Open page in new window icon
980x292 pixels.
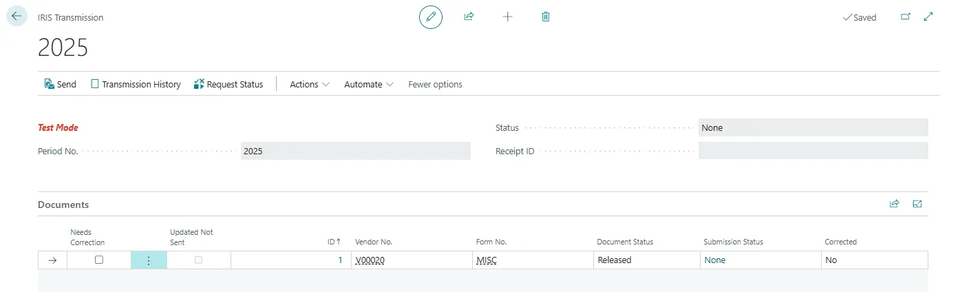tap(905, 17)
